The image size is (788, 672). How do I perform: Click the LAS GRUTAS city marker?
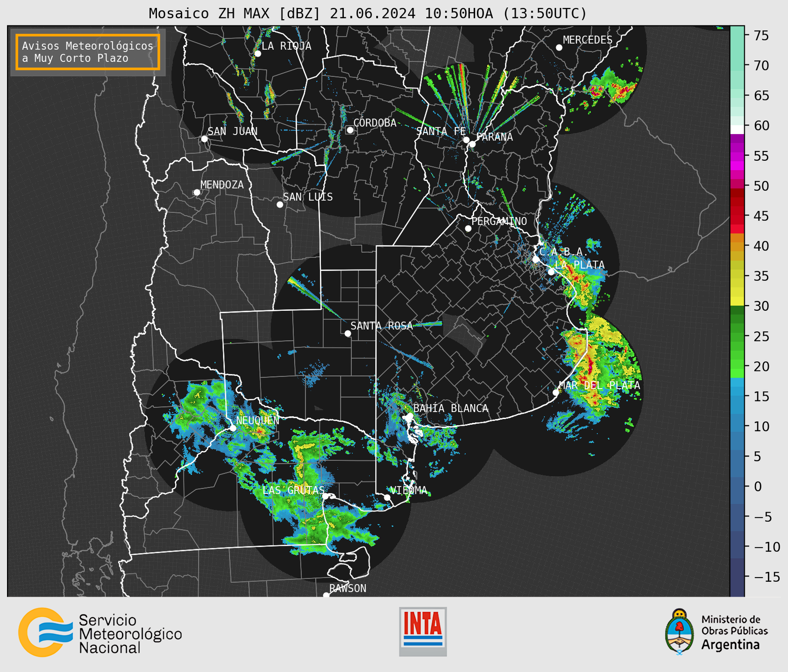pyautogui.click(x=325, y=496)
